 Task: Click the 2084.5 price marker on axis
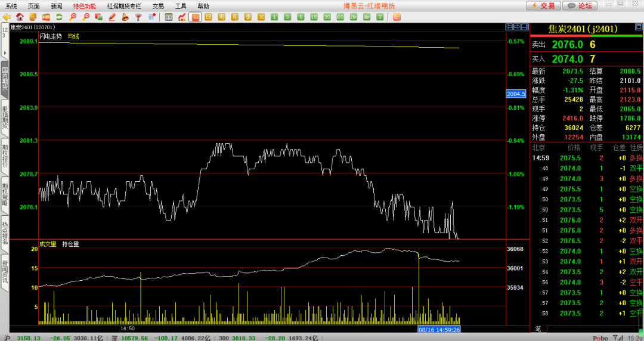515,94
